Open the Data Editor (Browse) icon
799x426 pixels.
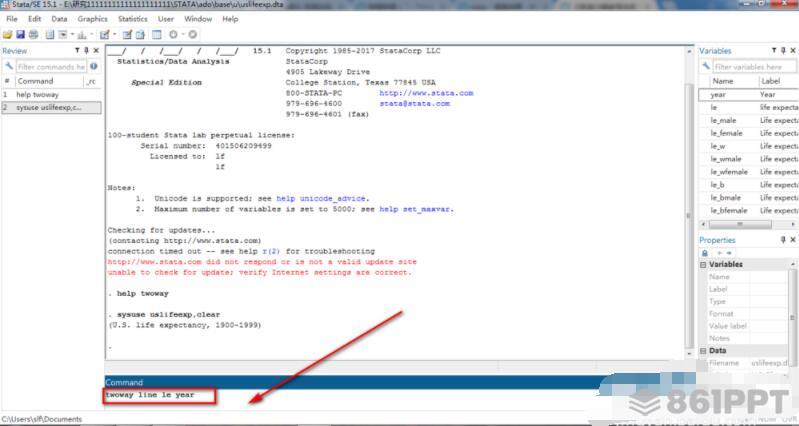(x=140, y=35)
